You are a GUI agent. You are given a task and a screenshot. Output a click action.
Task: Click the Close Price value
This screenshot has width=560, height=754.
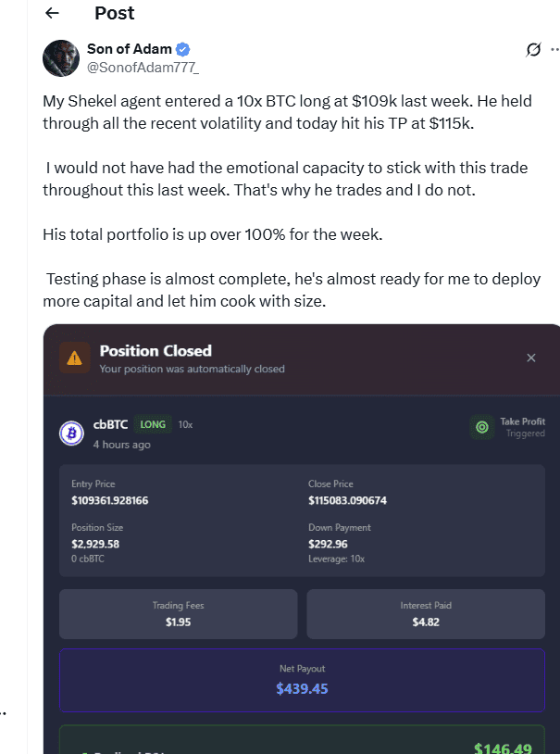pyautogui.click(x=347, y=500)
